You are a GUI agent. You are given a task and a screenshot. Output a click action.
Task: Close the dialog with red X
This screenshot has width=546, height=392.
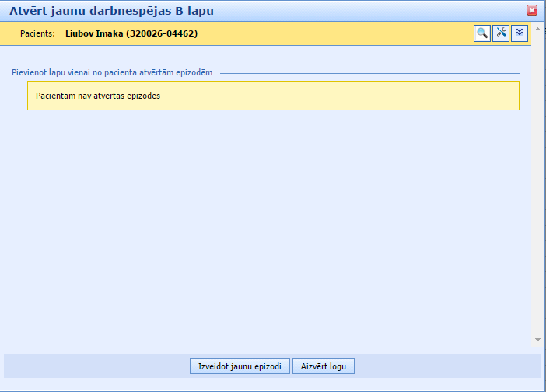pos(532,10)
